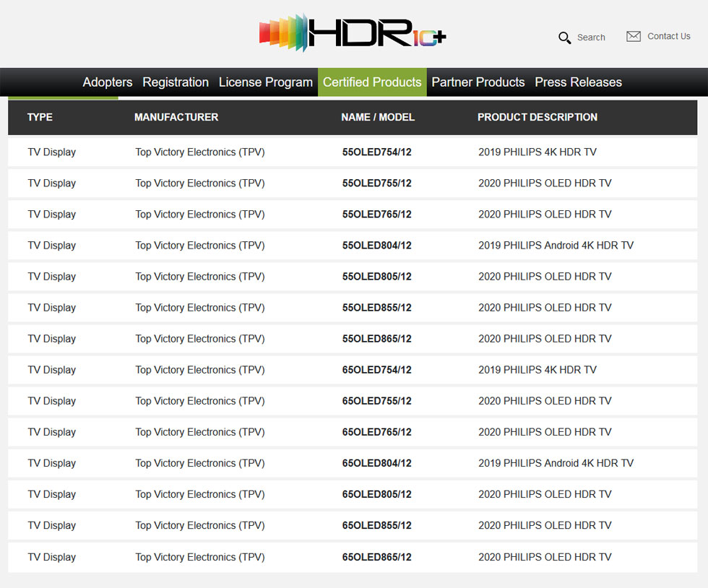The width and height of the screenshot is (708, 588).
Task: Click the manufacturer cell in the 65OLED865/12 row
Action: coord(200,558)
